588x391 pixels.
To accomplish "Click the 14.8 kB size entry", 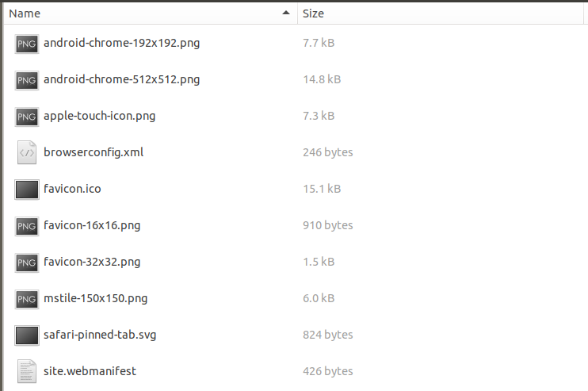I will point(322,79).
